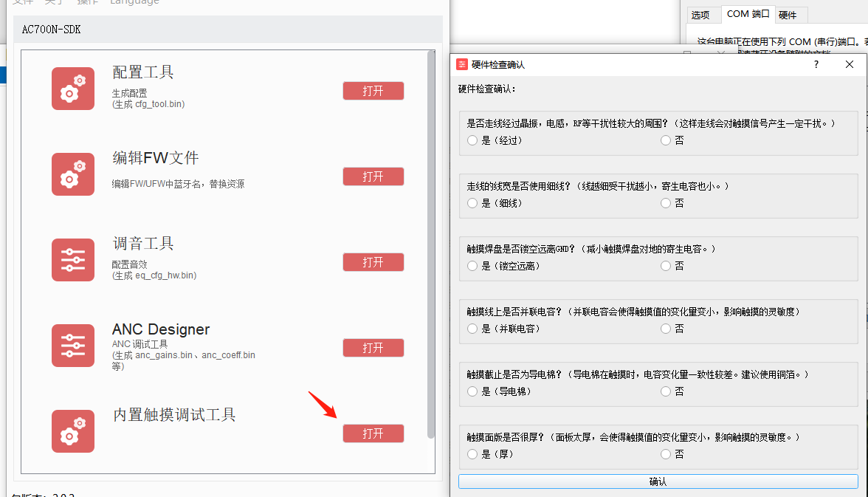Click the dialog help question mark
The width and height of the screenshot is (868, 497).
coord(816,64)
